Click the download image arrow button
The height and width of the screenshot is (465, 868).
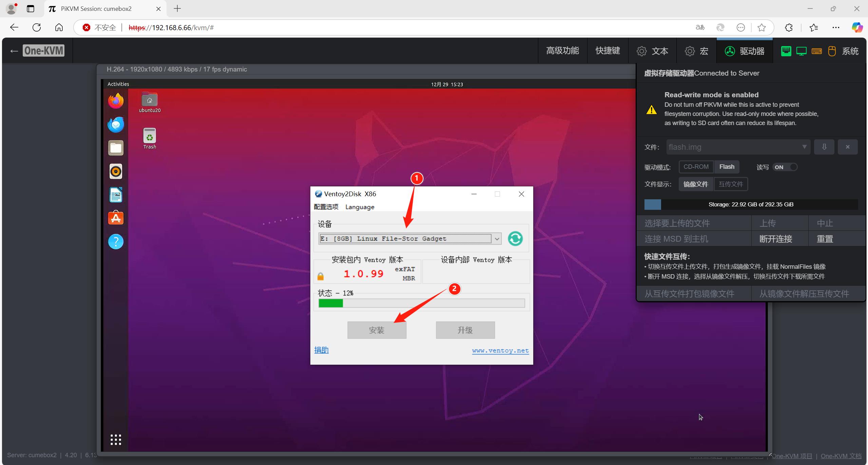(x=824, y=147)
